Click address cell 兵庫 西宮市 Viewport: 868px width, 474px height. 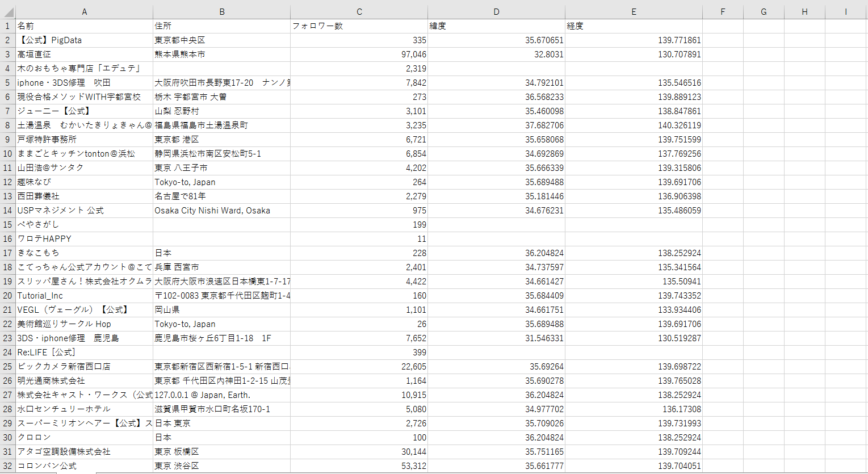[x=222, y=267]
